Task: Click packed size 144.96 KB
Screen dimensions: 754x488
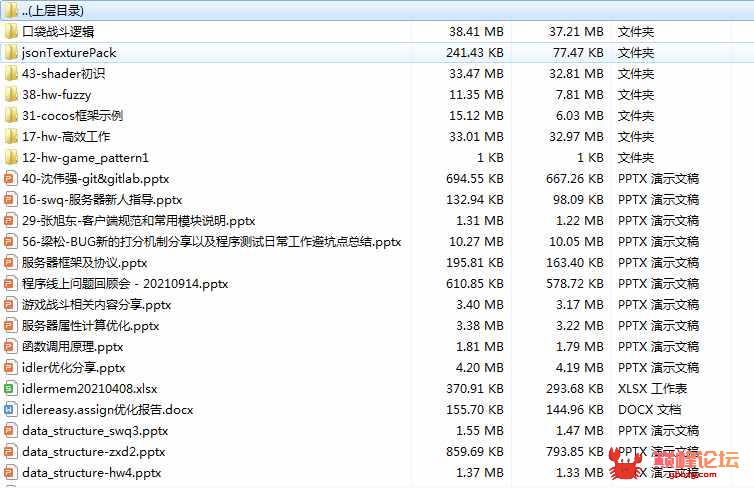Action: (575, 410)
